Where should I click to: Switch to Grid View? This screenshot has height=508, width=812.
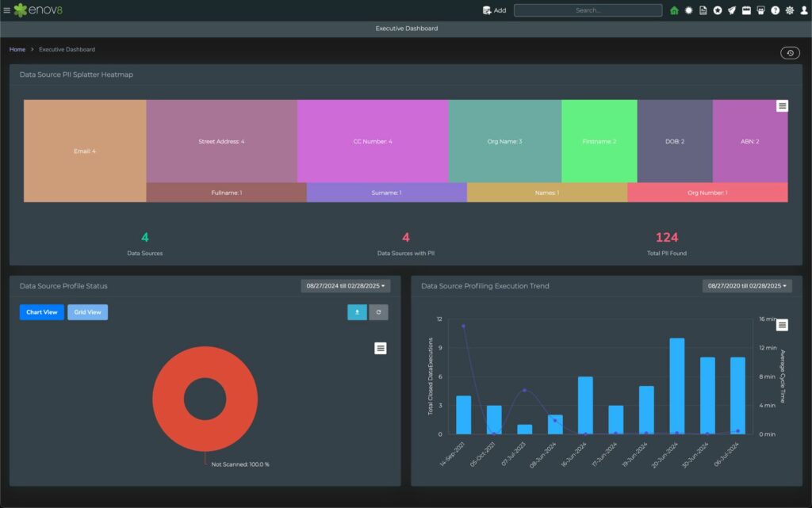[87, 312]
